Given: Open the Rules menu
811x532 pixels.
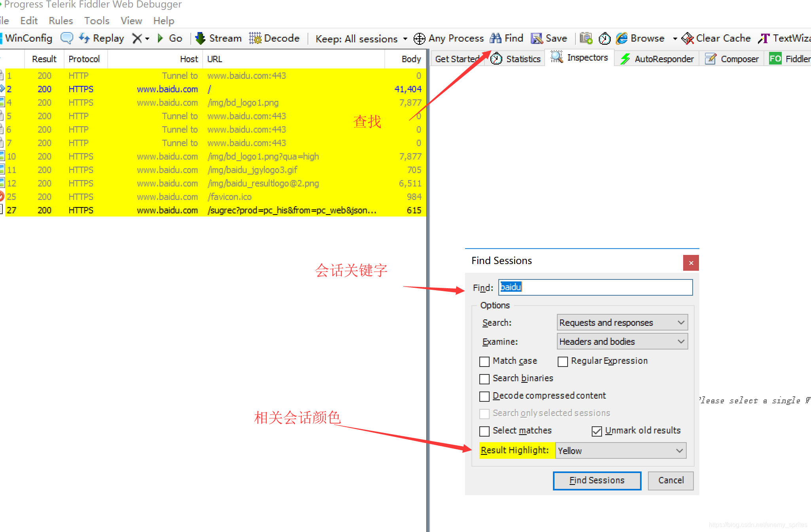Looking at the screenshot, I should (61, 21).
